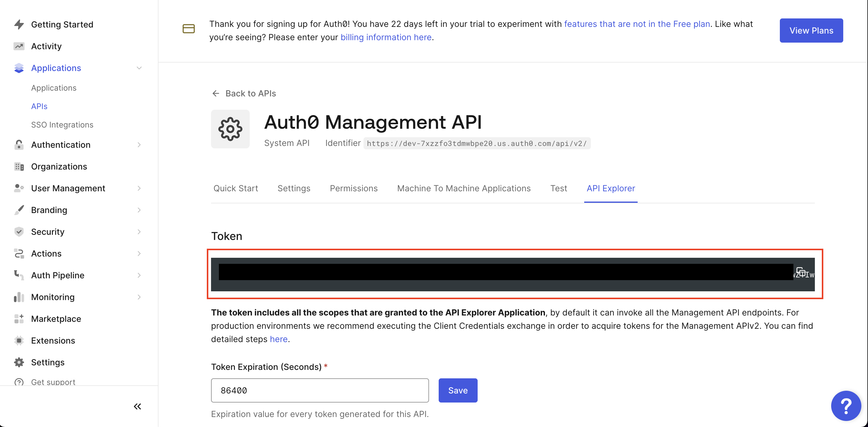Switch to the Permissions tab
The image size is (868, 427).
pos(354,188)
